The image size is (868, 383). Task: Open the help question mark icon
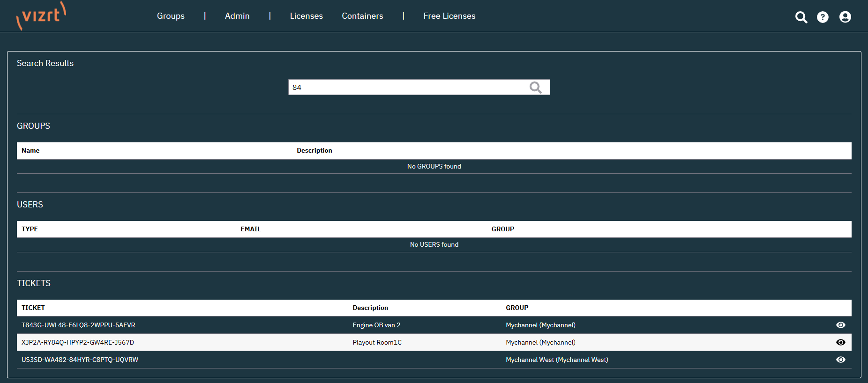point(823,17)
